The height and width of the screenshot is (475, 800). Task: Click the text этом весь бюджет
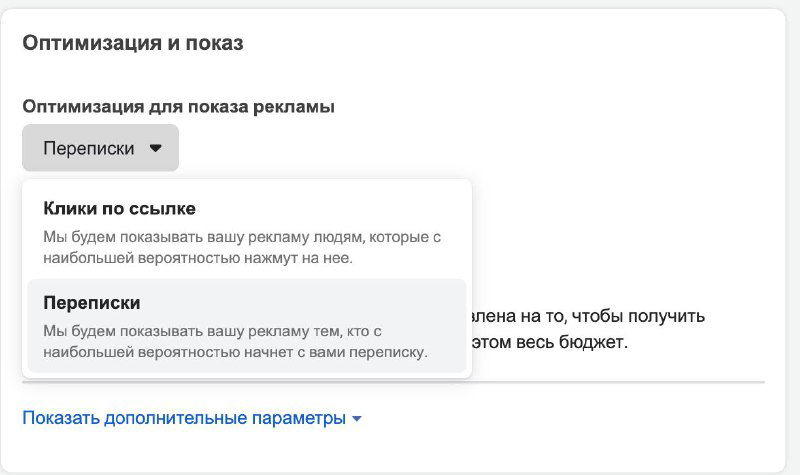(548, 342)
